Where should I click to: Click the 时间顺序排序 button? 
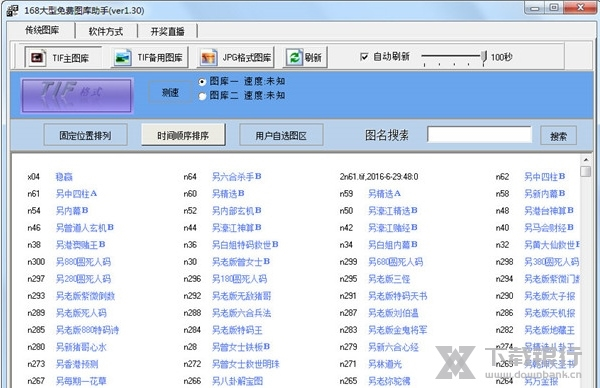click(183, 135)
